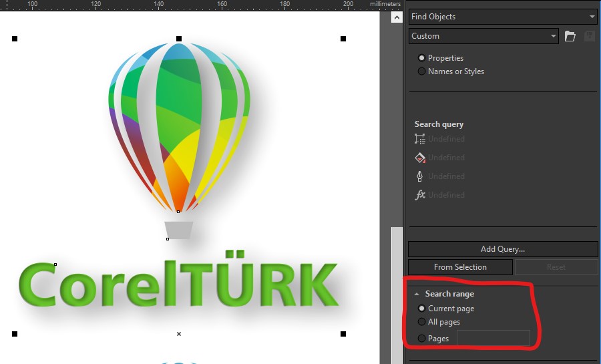Click the gray balloon basket shape
This screenshot has height=364, width=601.
(178, 230)
